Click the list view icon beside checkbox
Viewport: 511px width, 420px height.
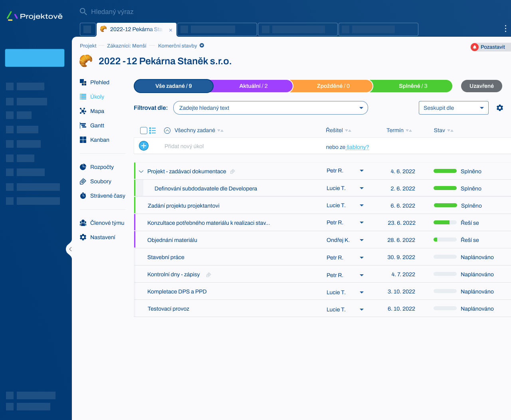point(153,131)
